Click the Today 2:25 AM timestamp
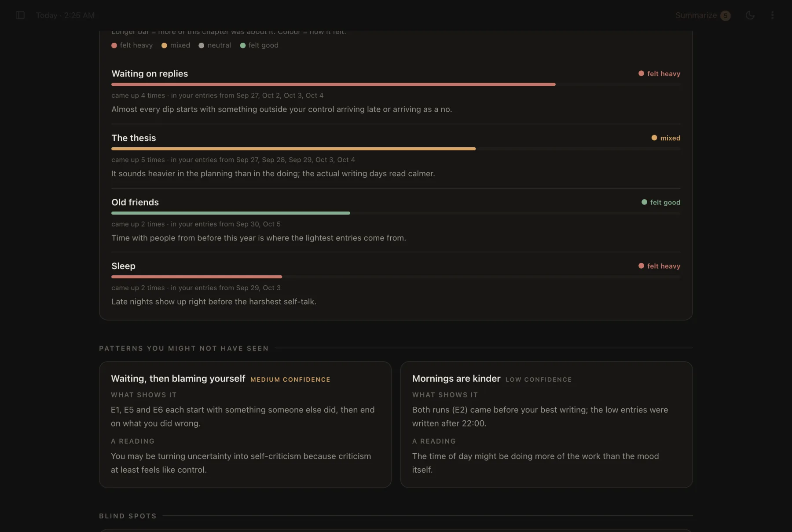Viewport: 792px width, 532px height. 65,15
